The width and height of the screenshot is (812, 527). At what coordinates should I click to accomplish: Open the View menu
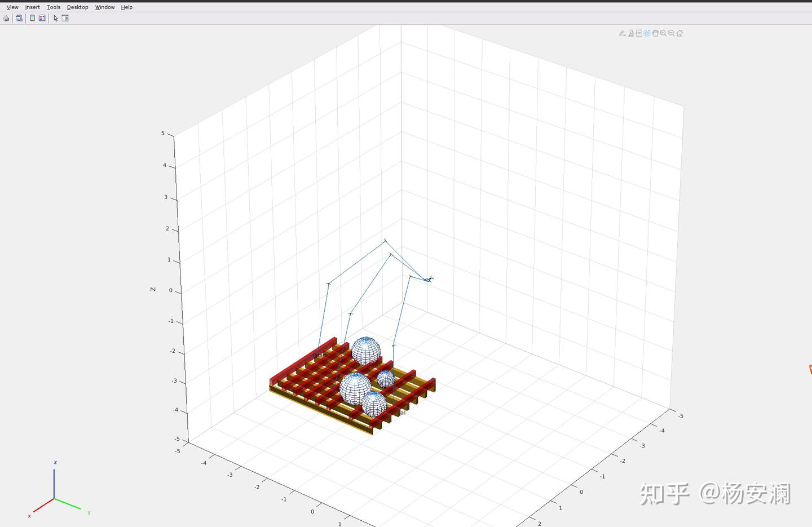(x=12, y=7)
